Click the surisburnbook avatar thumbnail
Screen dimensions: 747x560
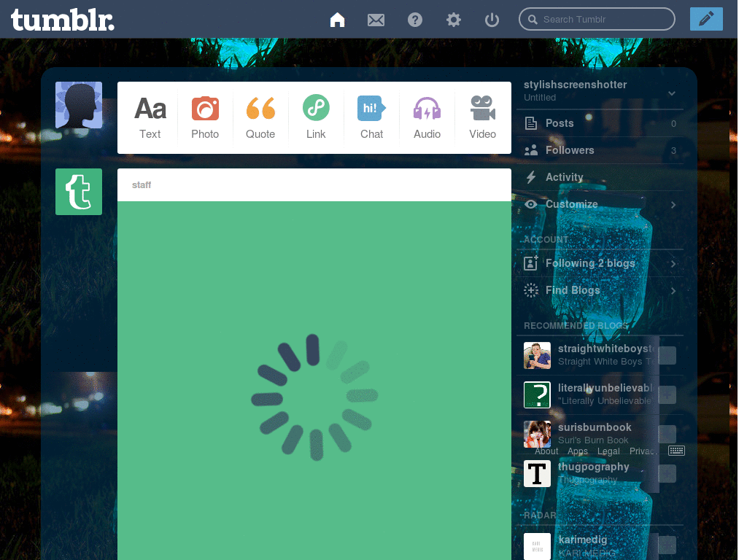pyautogui.click(x=537, y=435)
